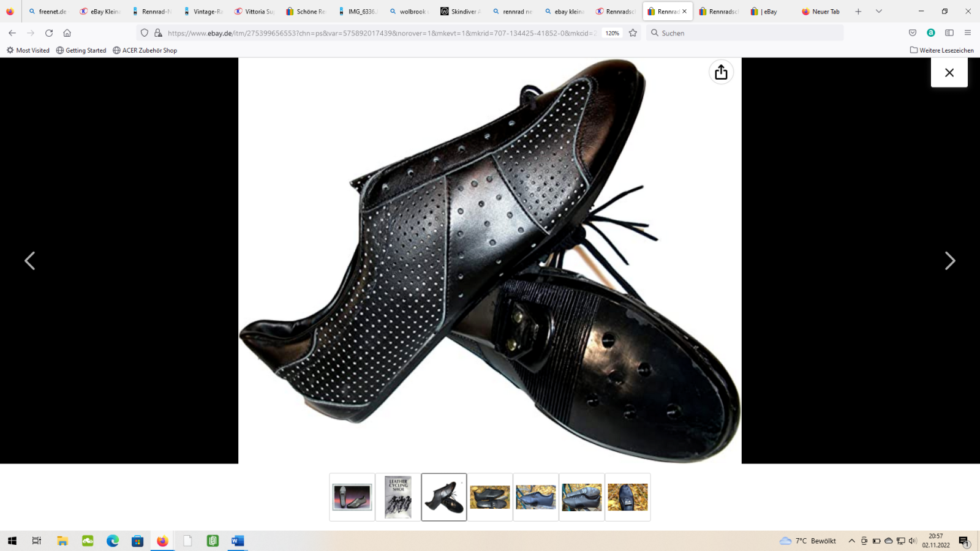Reload the current eBay page

point(49,33)
